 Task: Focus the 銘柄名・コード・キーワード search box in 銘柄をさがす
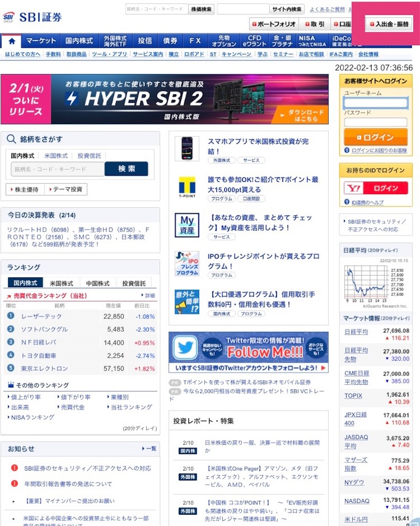point(58,169)
